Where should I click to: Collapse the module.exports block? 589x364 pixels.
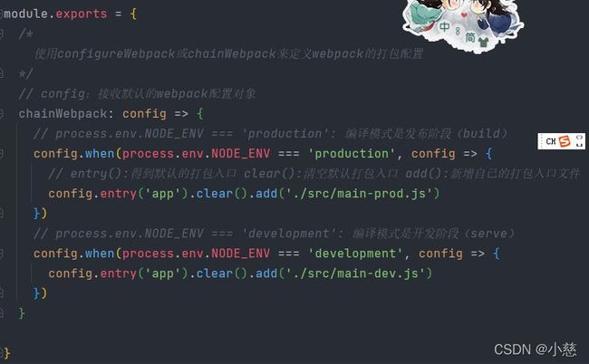2,14
